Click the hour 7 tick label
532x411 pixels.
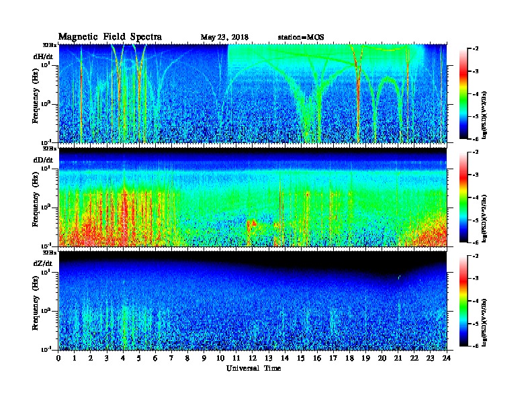(x=172, y=359)
